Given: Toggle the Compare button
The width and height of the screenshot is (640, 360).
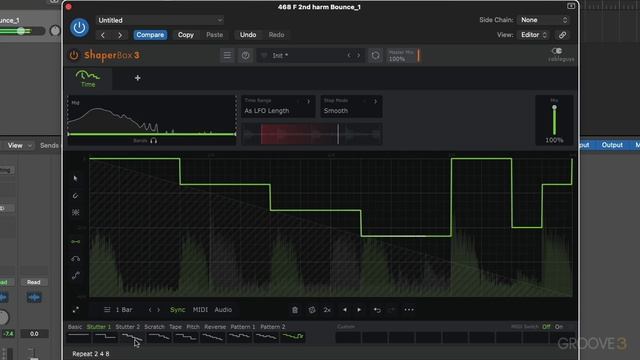Looking at the screenshot, I should click(150, 35).
